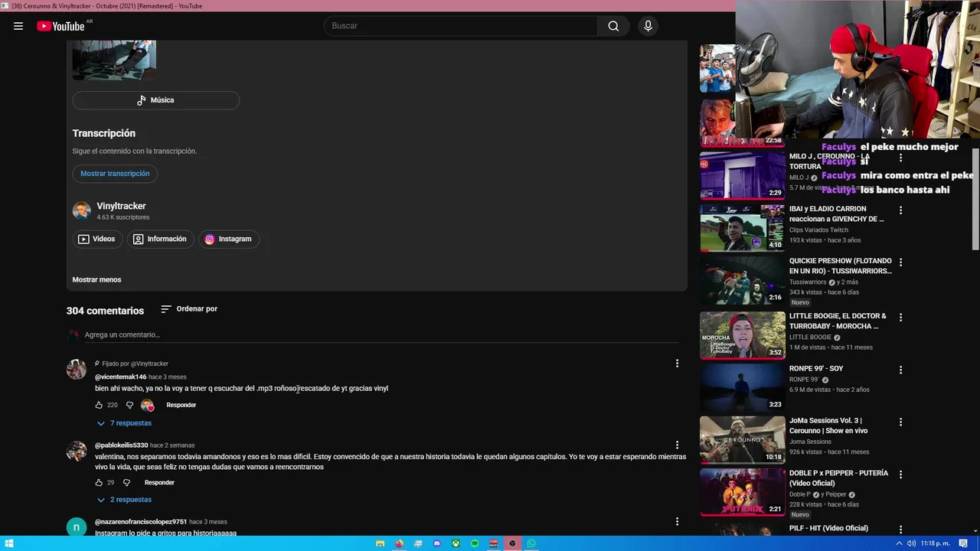Open JoMa Sessions Vol. 3 thumbnail

[742, 439]
